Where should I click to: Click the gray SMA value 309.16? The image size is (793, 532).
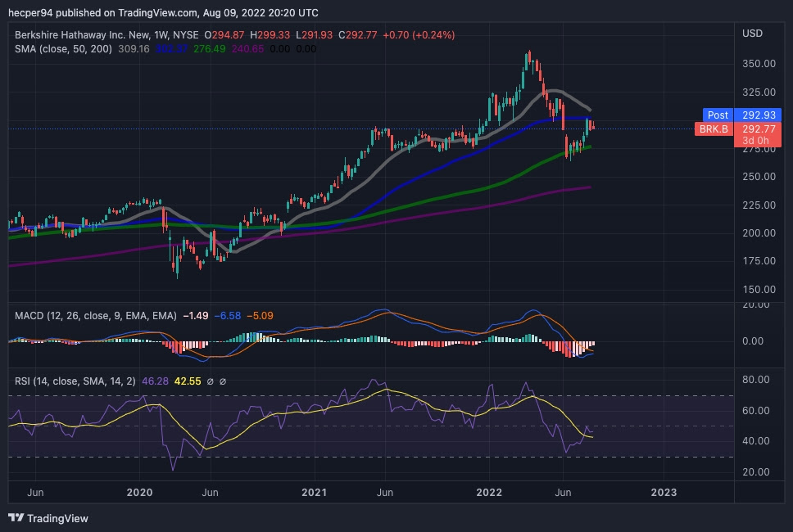(134, 49)
